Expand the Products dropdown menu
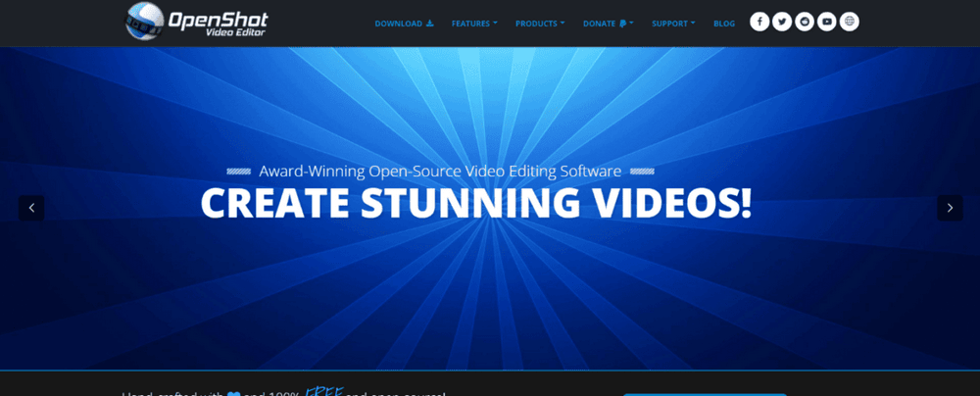Screen dimensions: 980x396 coord(540,24)
